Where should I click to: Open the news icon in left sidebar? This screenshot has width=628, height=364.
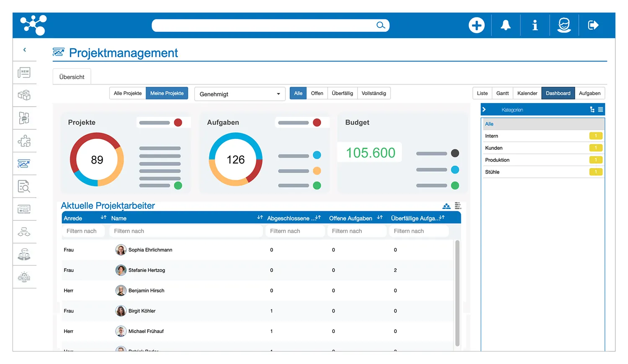[24, 73]
